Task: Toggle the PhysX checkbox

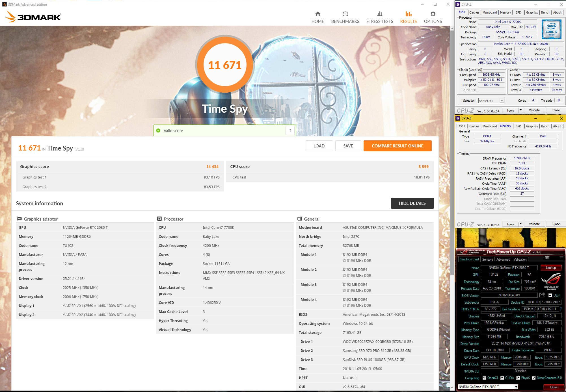Action: tap(518, 378)
